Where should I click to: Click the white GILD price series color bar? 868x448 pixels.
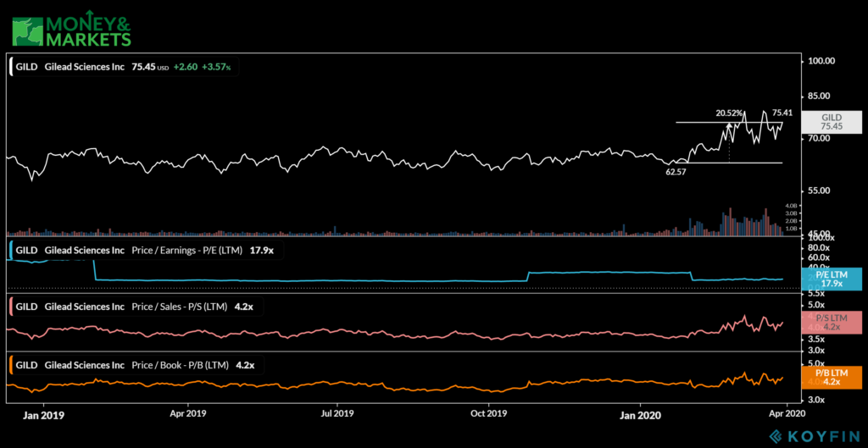pyautogui.click(x=10, y=66)
